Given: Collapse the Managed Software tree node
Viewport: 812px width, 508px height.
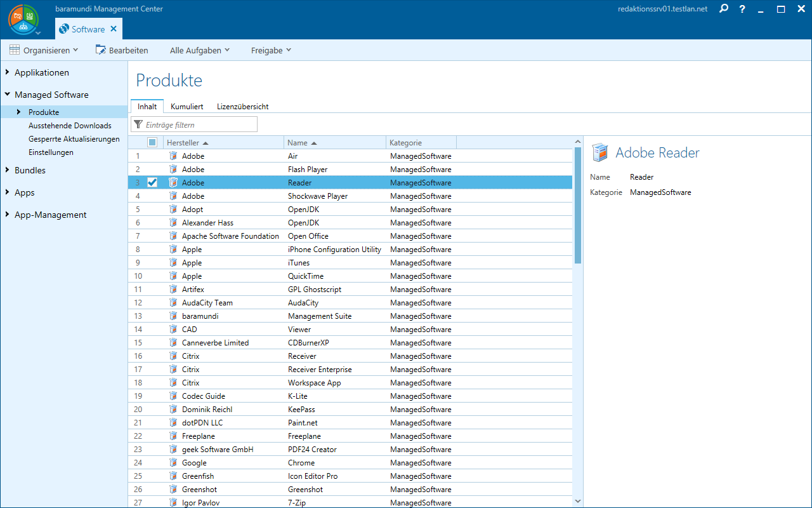Looking at the screenshot, I should [x=7, y=95].
